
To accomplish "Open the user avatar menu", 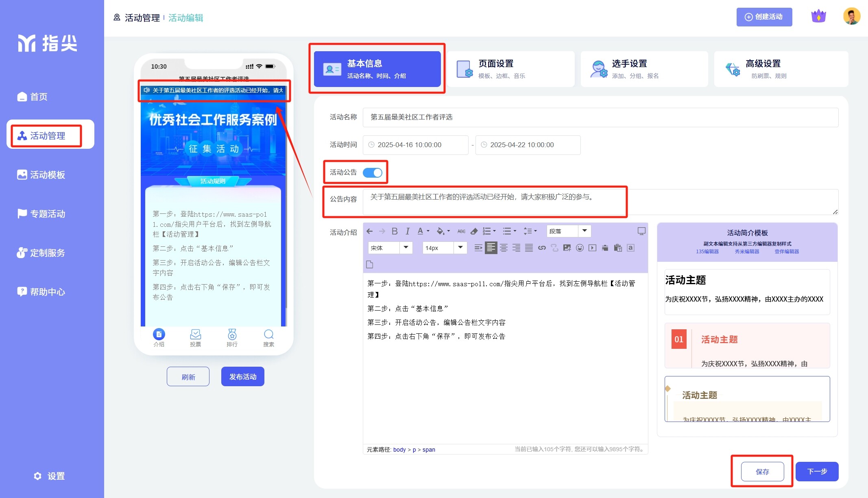I will click(x=851, y=16).
